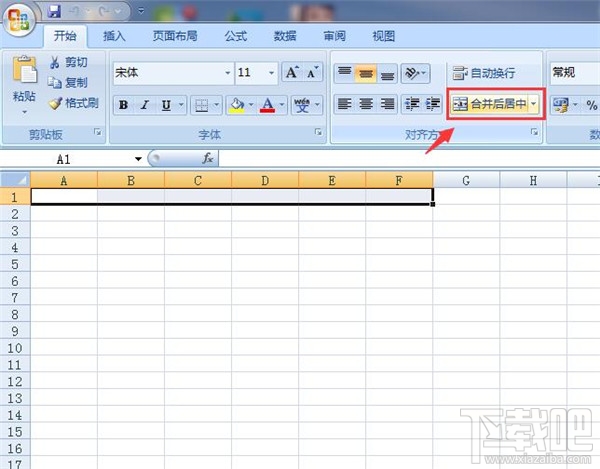600x469 pixels.
Task: Switch to 插入 tab
Action: click(114, 36)
